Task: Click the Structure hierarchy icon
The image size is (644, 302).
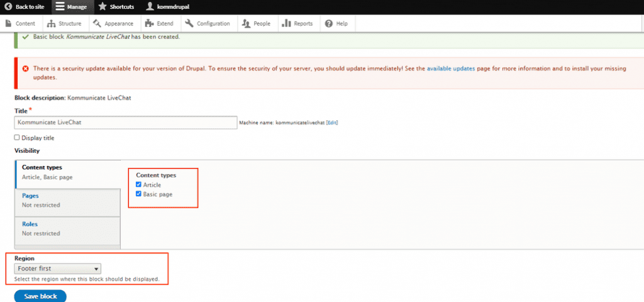Action: tap(52, 23)
